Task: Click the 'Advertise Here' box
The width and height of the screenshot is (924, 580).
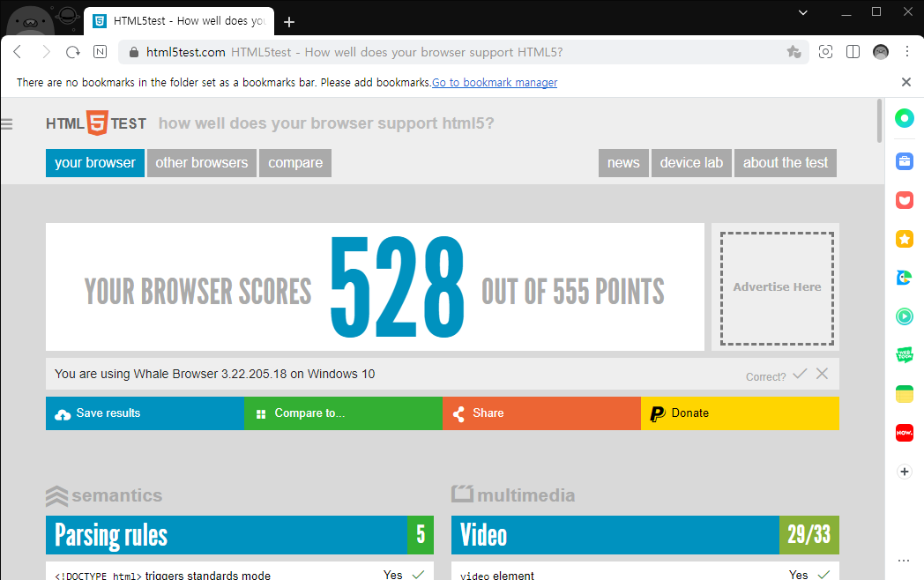Action: (777, 287)
